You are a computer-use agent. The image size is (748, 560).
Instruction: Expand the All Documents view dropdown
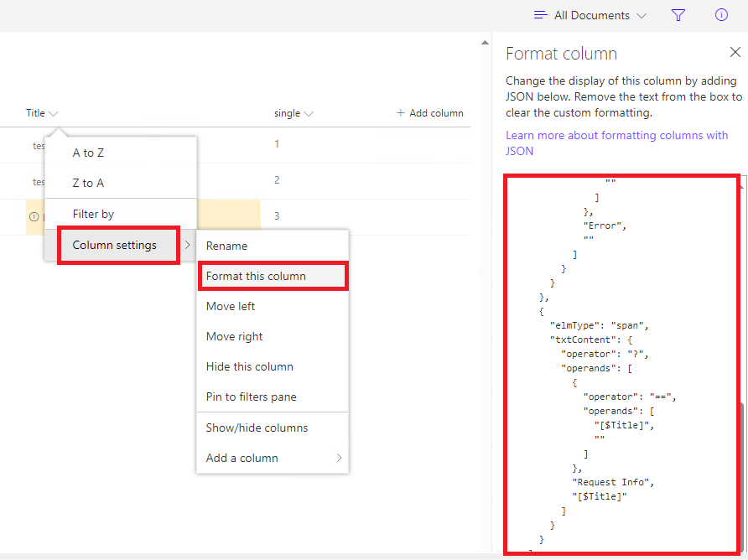point(642,16)
